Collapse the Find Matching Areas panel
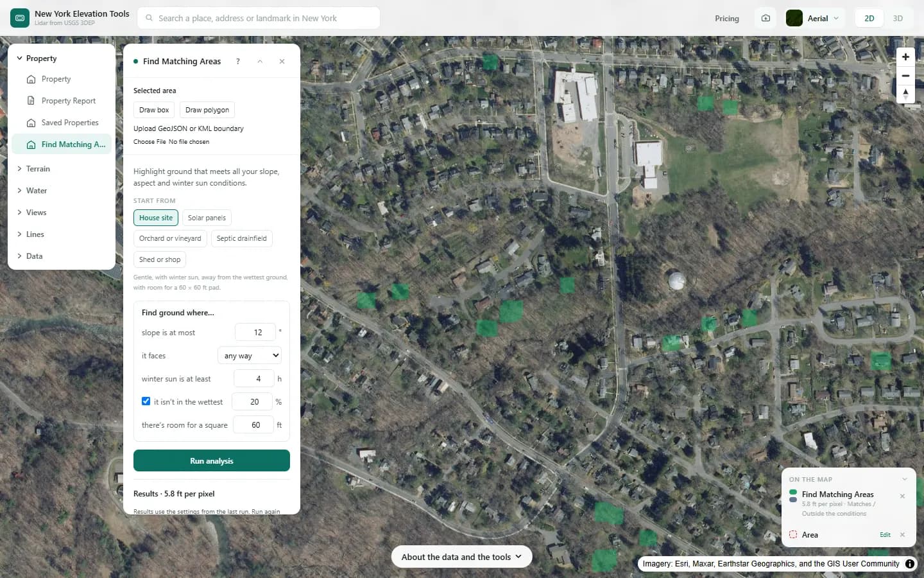This screenshot has height=578, width=924. tap(260, 62)
